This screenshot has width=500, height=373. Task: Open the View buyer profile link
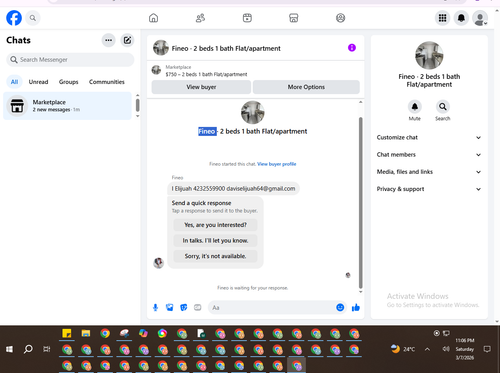(x=277, y=164)
